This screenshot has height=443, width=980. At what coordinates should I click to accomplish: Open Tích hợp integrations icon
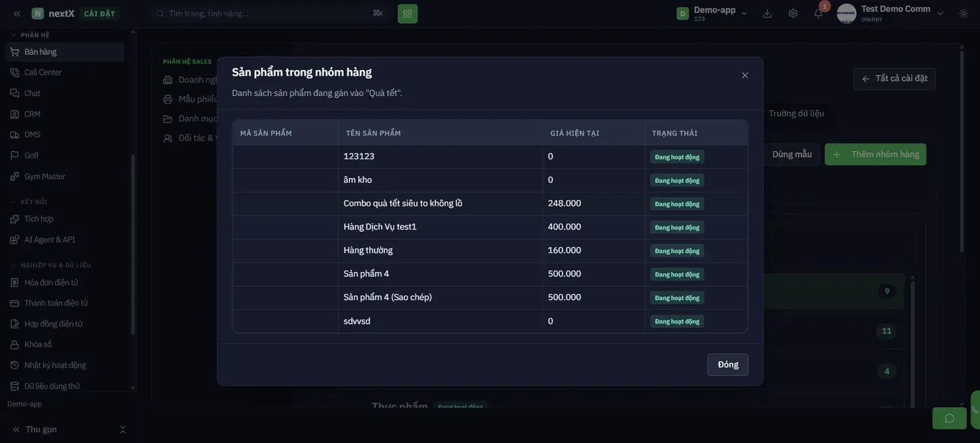[14, 219]
